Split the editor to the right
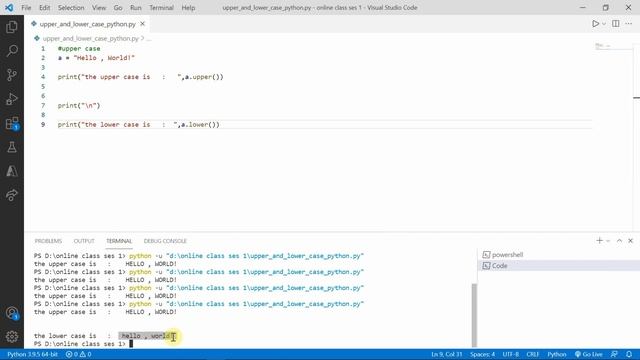 [x=616, y=24]
